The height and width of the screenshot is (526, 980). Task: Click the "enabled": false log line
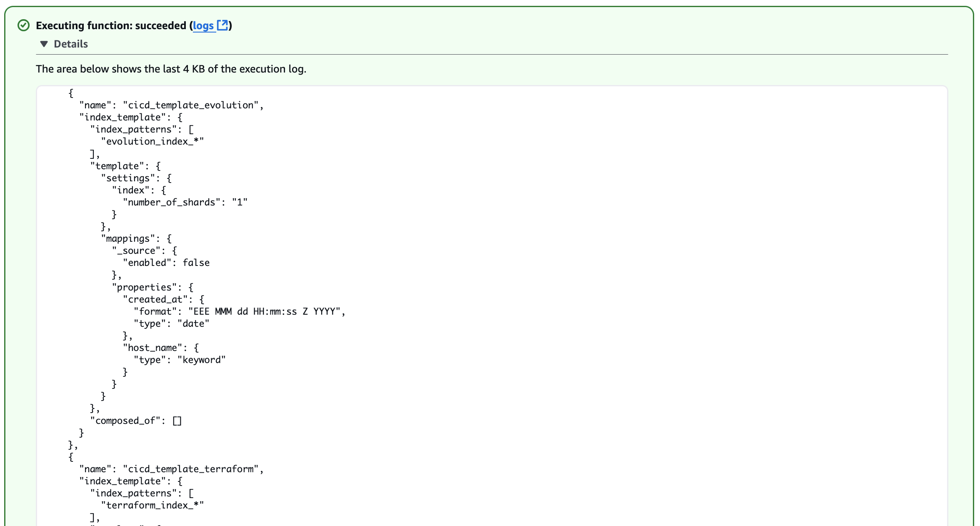click(166, 263)
